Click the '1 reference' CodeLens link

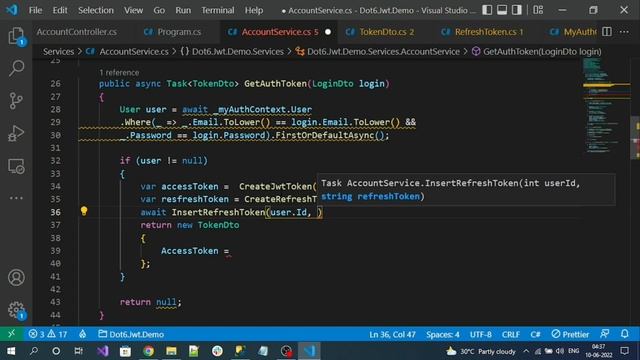(119, 73)
